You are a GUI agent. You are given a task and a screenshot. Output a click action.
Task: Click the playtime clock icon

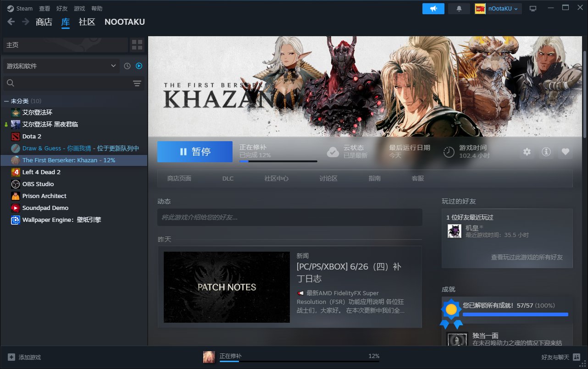[x=449, y=152]
